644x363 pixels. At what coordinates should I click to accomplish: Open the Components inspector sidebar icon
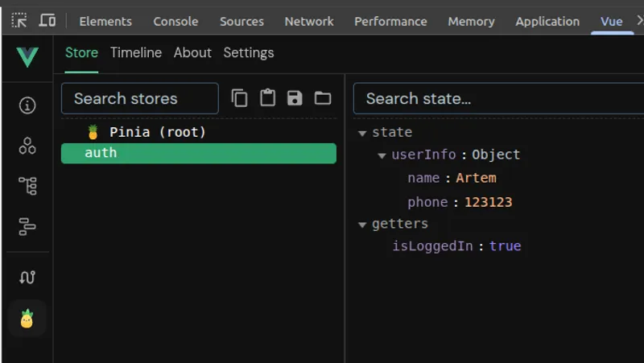click(x=27, y=146)
